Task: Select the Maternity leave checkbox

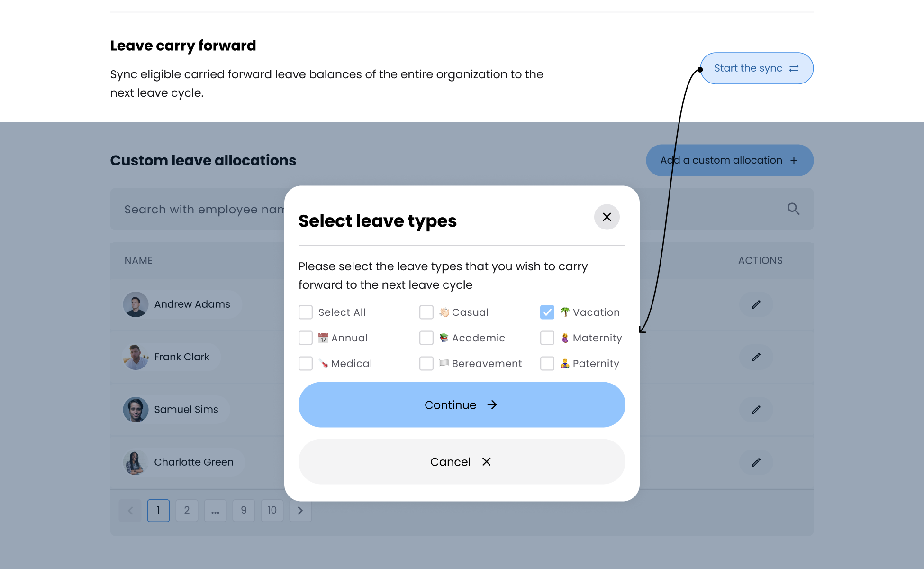Action: pos(547,338)
